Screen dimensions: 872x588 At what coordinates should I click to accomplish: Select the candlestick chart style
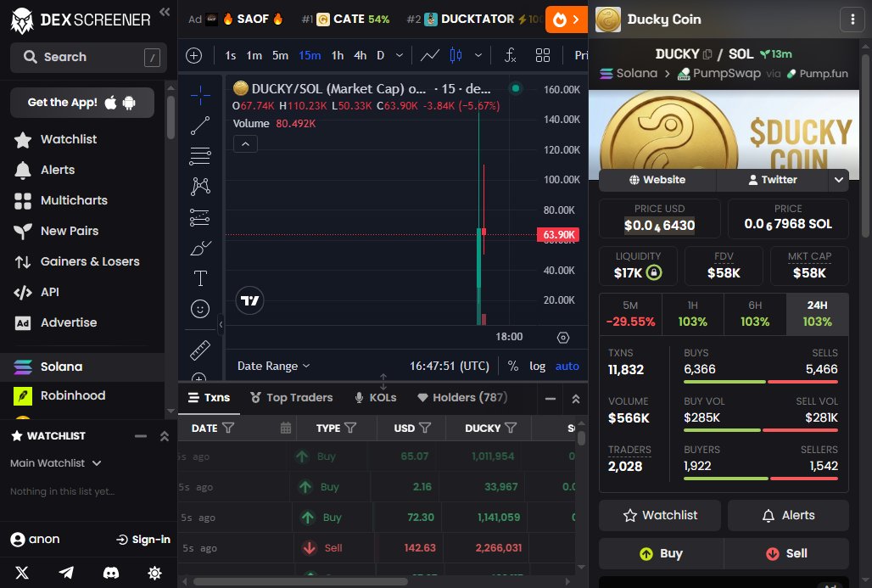(x=456, y=55)
